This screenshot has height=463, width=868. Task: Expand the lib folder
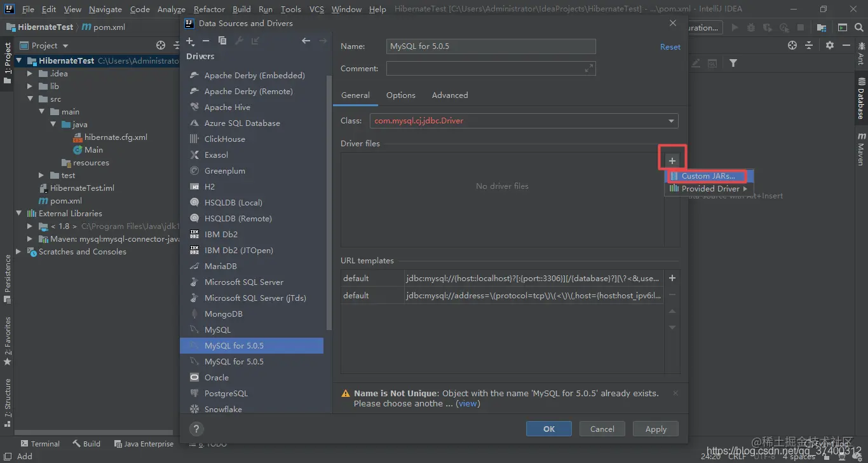(30, 86)
